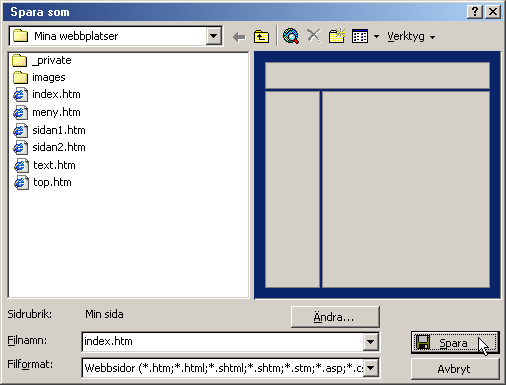This screenshot has width=506, height=385.
Task: Go up one folder level
Action: pos(261,36)
